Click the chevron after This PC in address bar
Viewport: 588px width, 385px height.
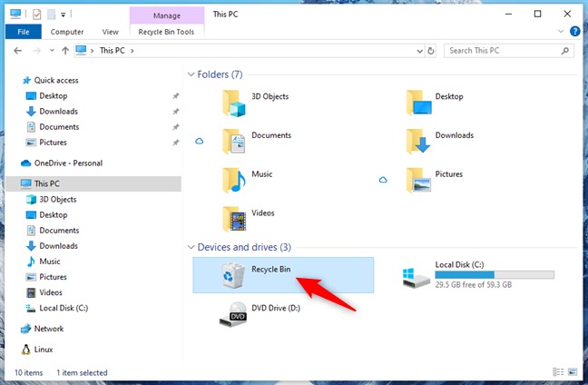click(132, 51)
